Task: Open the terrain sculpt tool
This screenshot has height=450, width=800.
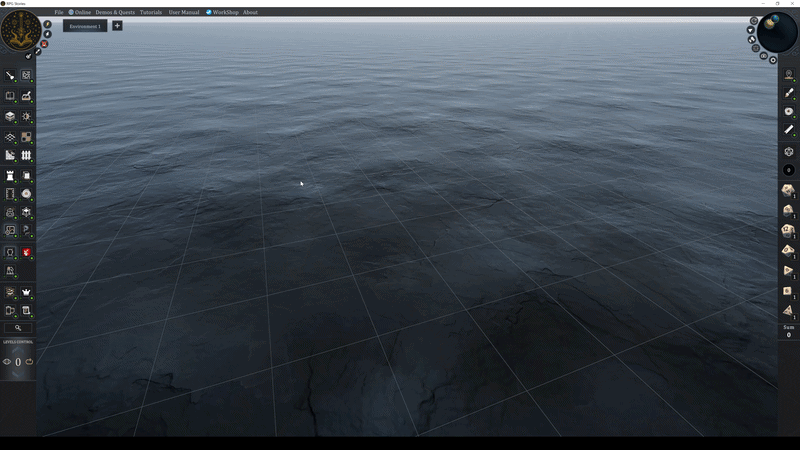Action: point(26,96)
